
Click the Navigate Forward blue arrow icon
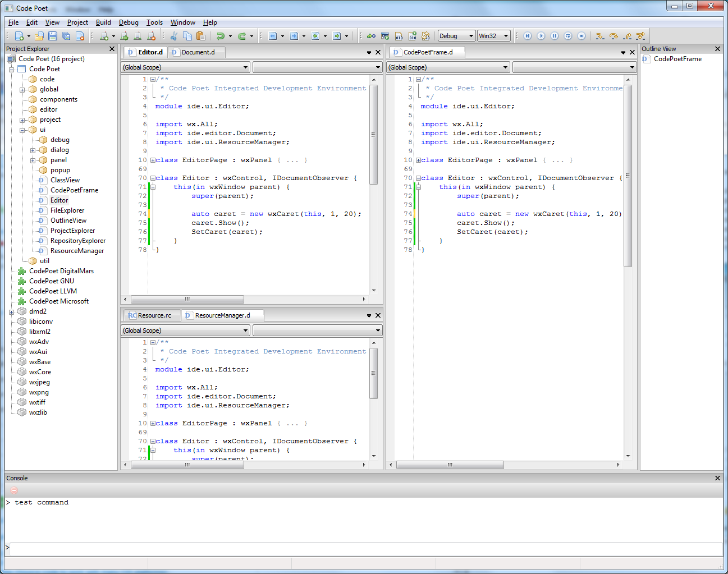point(294,36)
